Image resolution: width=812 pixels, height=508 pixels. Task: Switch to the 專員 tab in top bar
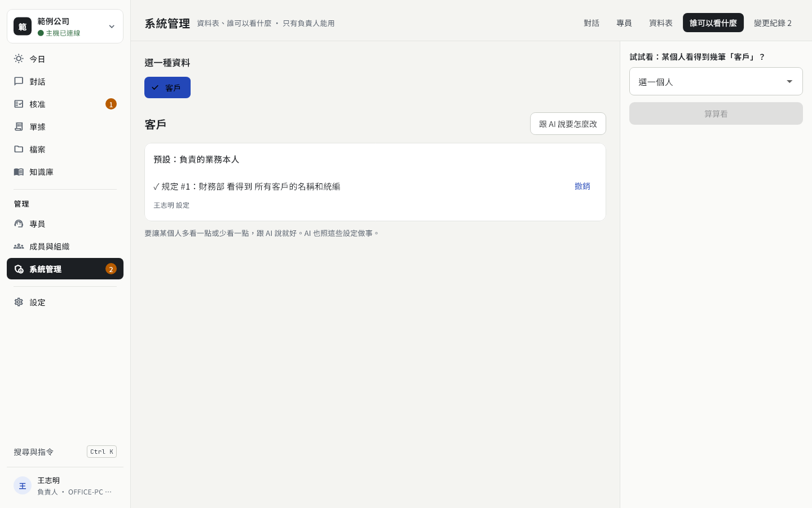[624, 23]
